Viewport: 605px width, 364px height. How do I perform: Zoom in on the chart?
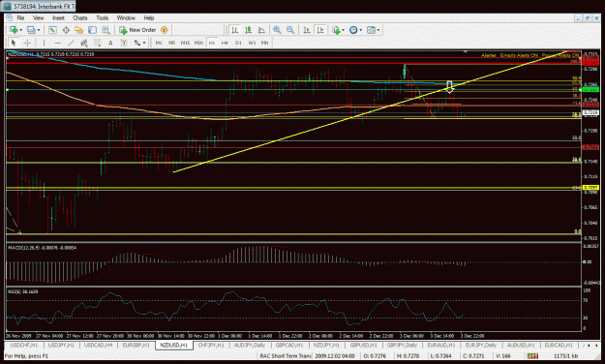point(277,30)
